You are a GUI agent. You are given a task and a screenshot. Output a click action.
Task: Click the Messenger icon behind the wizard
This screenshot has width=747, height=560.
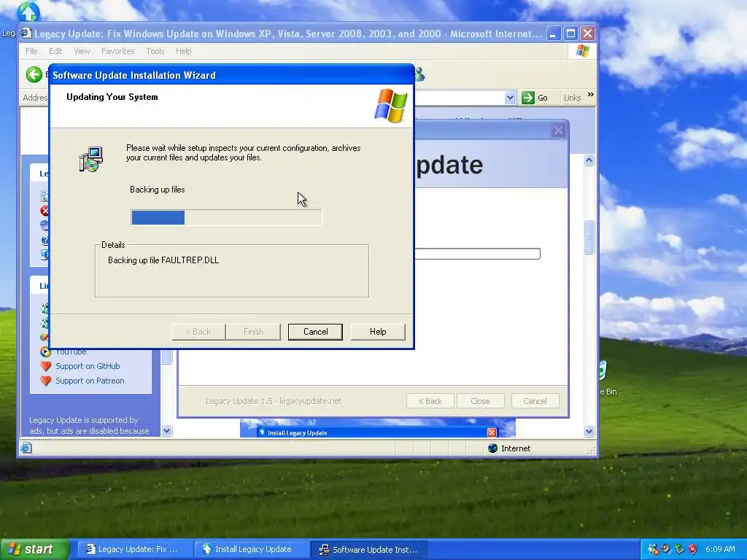(x=419, y=74)
